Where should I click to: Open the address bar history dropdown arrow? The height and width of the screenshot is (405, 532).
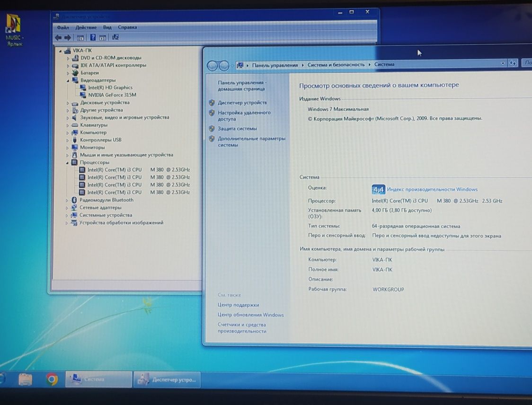(503, 63)
